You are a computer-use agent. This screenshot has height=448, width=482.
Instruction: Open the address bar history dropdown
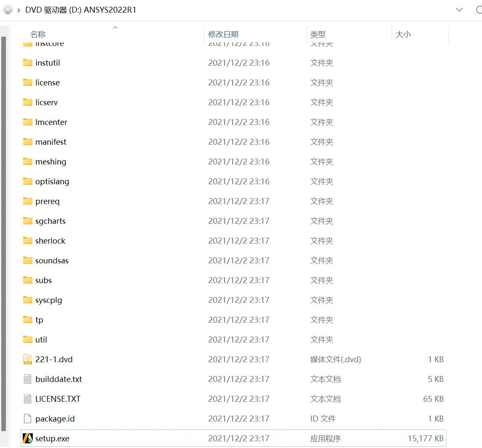[459, 10]
